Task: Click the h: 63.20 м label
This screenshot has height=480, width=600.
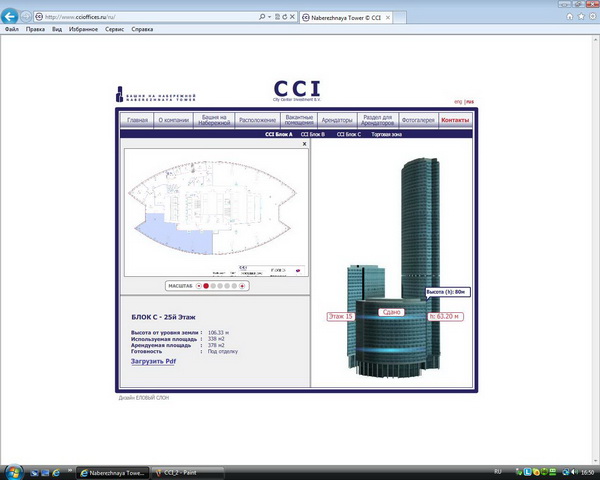Action: [445, 317]
